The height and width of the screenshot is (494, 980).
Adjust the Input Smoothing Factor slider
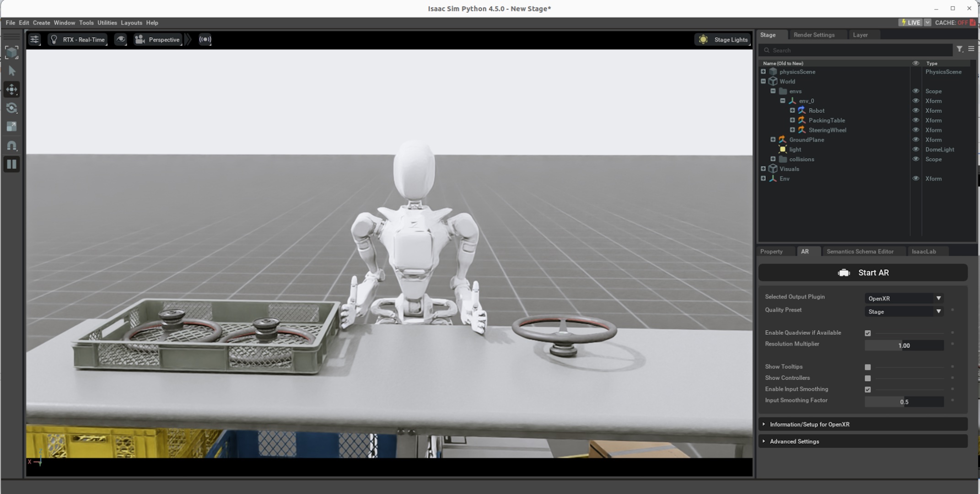pyautogui.click(x=904, y=402)
